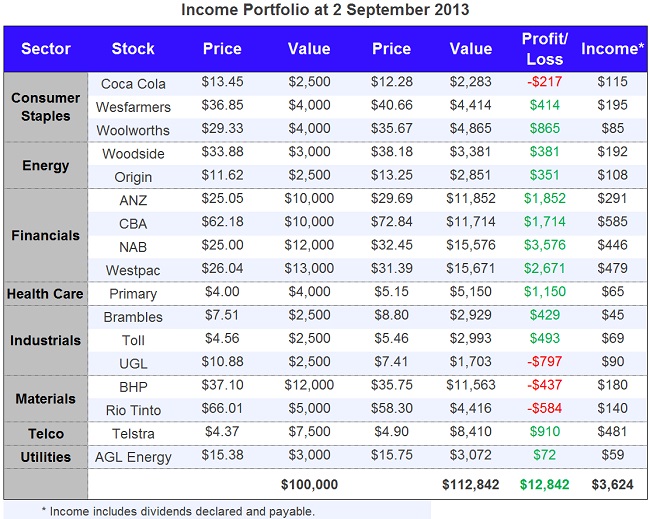Click the Financials sector cell

(x=46, y=236)
